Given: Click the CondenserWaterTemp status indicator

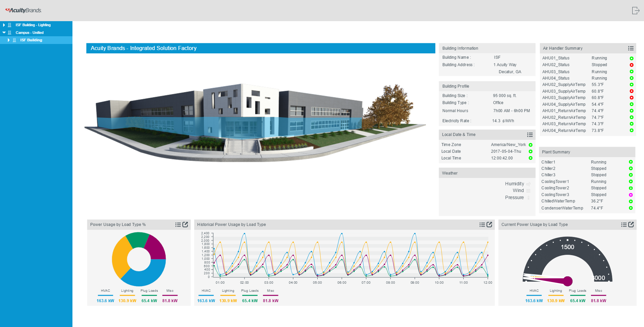Looking at the screenshot, I should 631,208.
